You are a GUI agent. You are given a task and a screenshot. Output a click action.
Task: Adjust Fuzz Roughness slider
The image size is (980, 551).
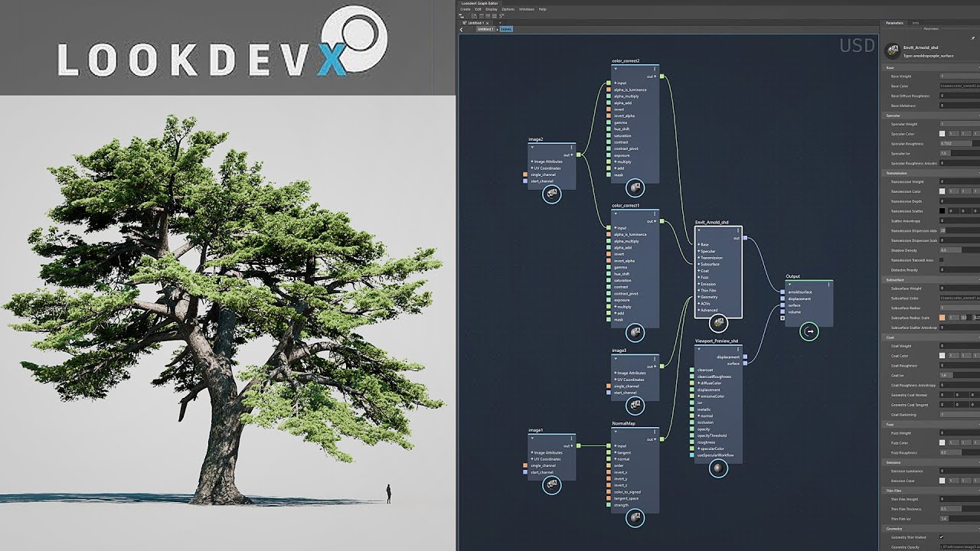960,452
